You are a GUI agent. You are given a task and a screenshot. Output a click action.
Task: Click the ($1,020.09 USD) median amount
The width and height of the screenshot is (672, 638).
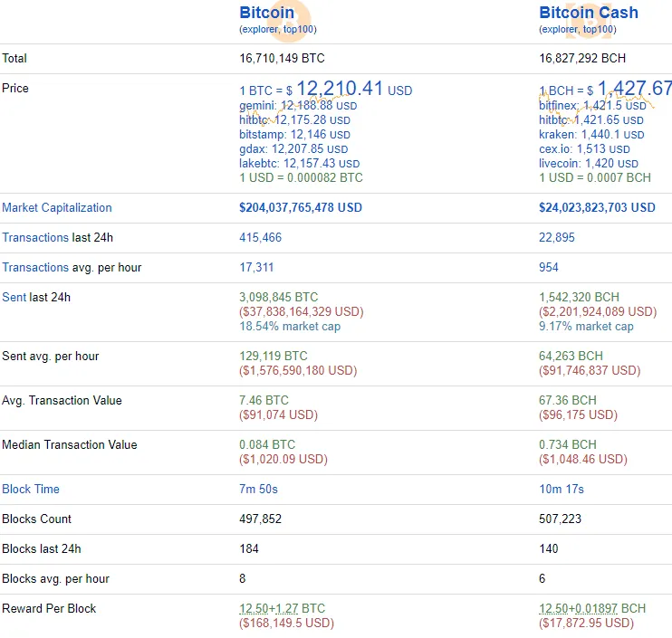pos(283,460)
